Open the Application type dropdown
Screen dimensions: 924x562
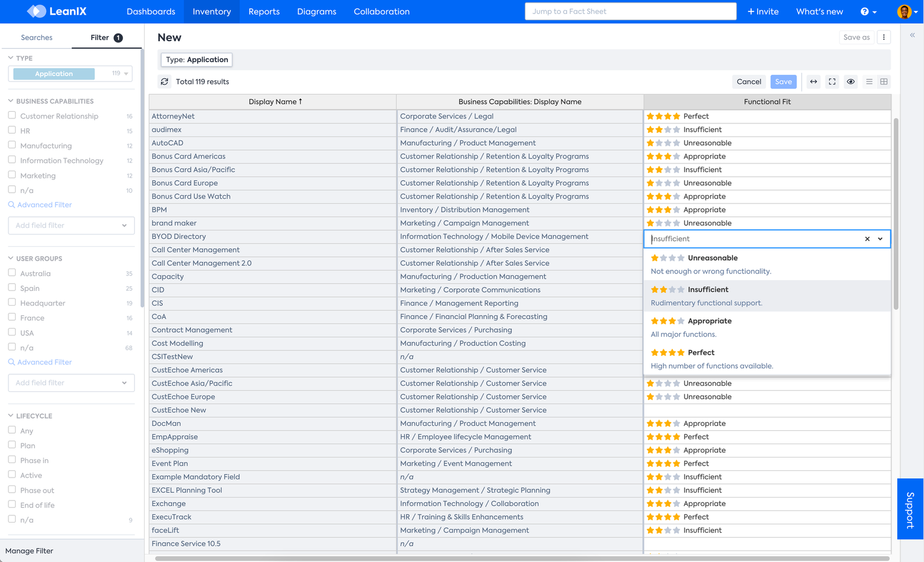coord(126,74)
